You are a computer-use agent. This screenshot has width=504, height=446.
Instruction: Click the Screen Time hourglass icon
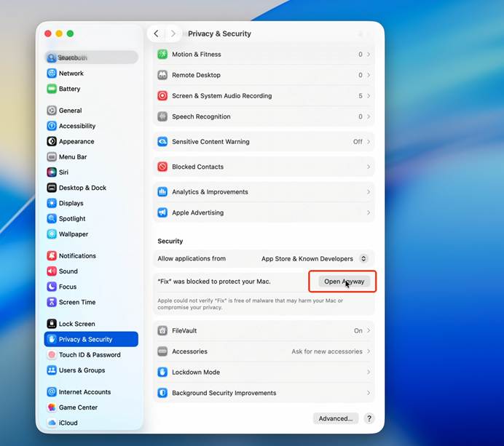[52, 302]
